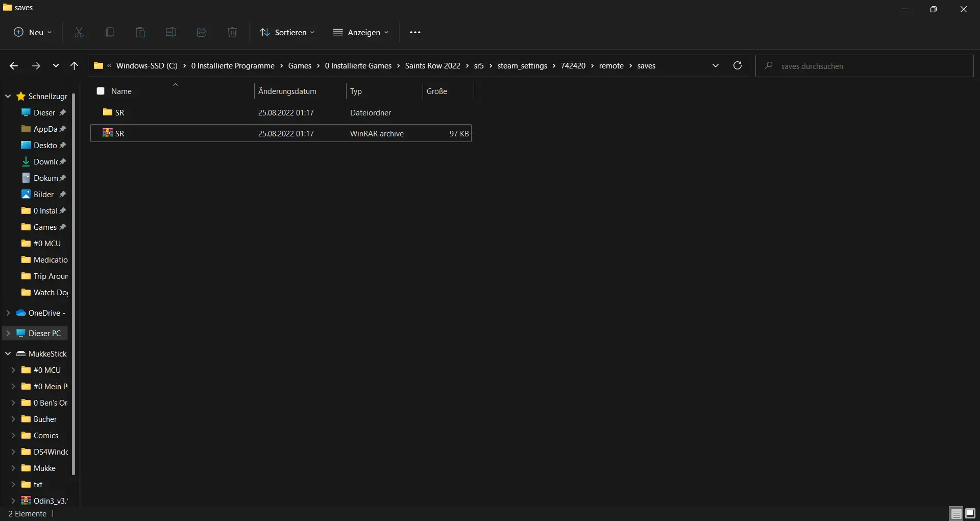Expand the Comics folder node
This screenshot has width=980, height=521.
click(13, 435)
